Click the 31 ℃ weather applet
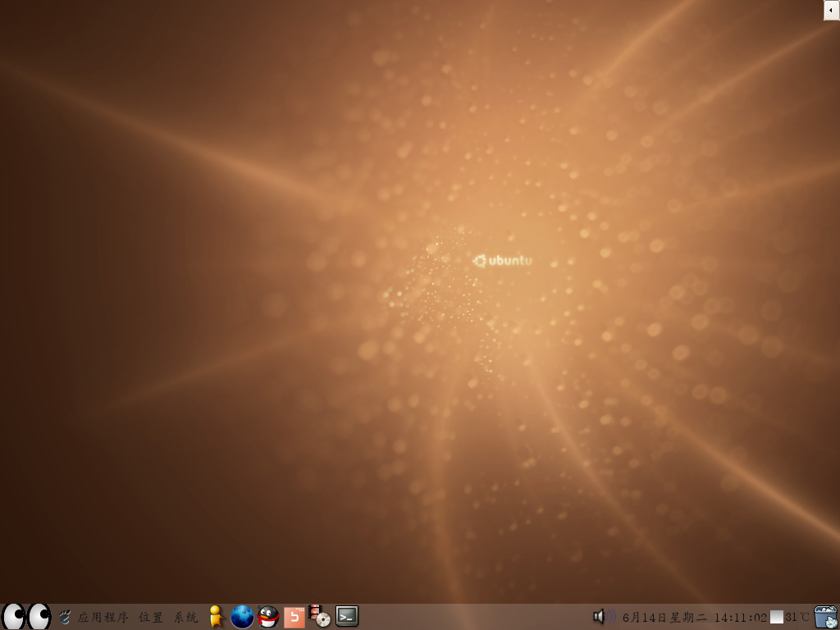Image resolution: width=840 pixels, height=630 pixels. (790, 618)
